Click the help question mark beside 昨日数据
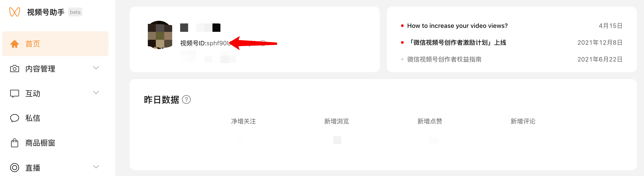The height and width of the screenshot is (176, 644). pos(186,100)
